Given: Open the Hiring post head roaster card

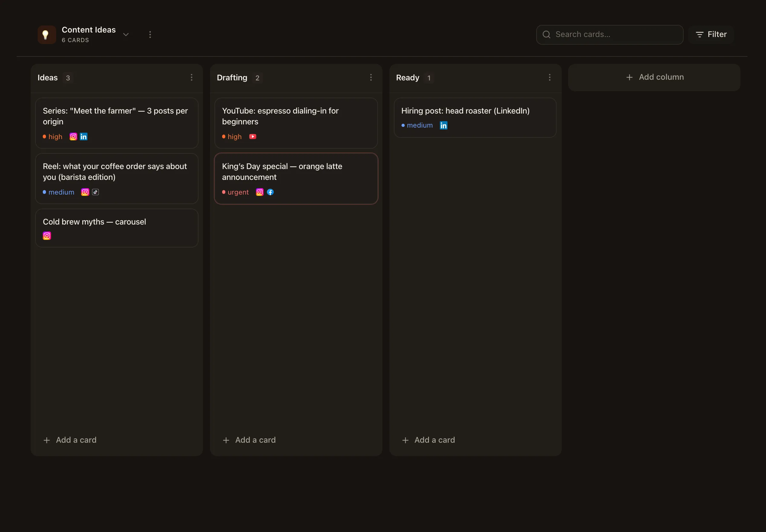Looking at the screenshot, I should click(475, 117).
